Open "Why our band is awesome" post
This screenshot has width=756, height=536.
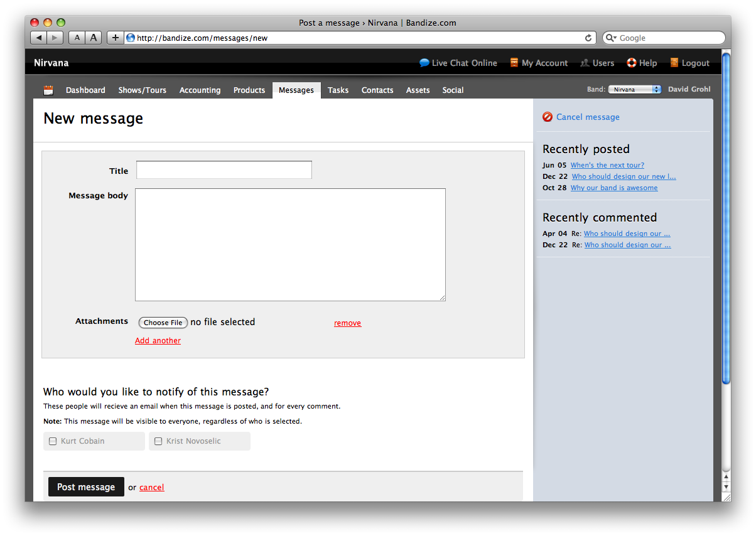[x=614, y=188]
